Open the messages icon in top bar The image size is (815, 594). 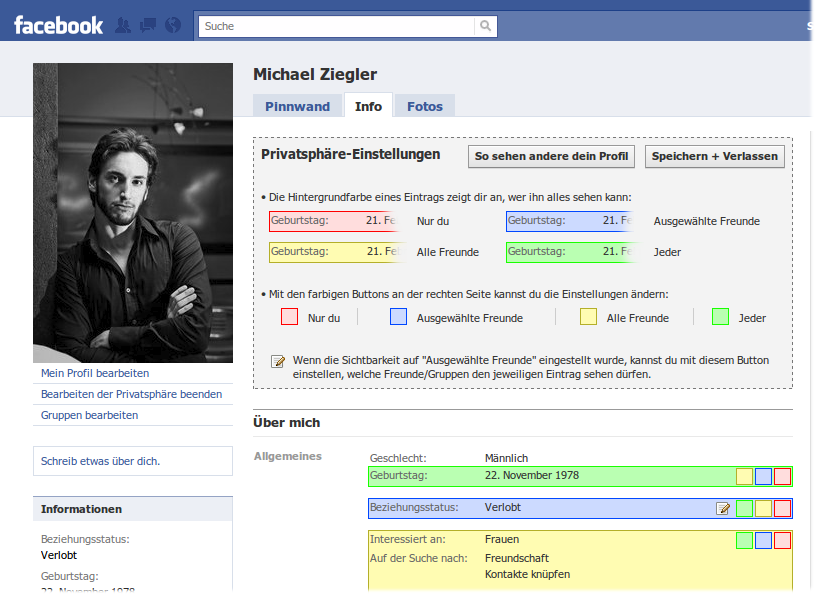click(x=148, y=25)
